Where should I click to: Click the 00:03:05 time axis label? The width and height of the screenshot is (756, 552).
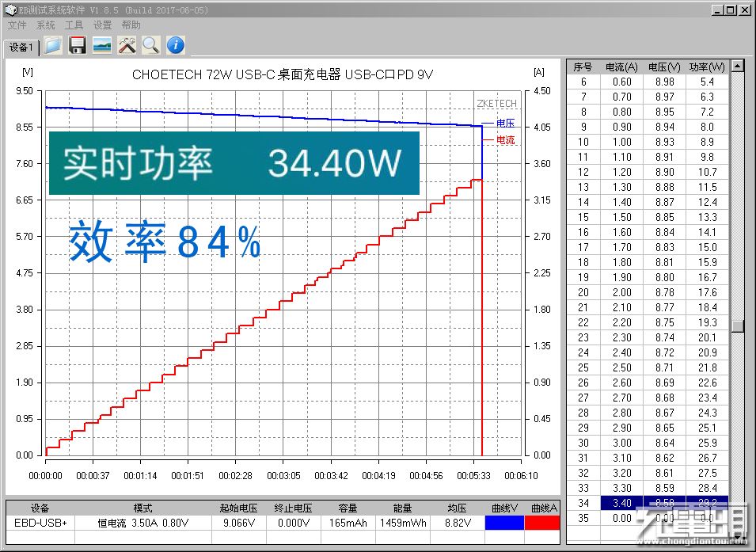(x=283, y=476)
